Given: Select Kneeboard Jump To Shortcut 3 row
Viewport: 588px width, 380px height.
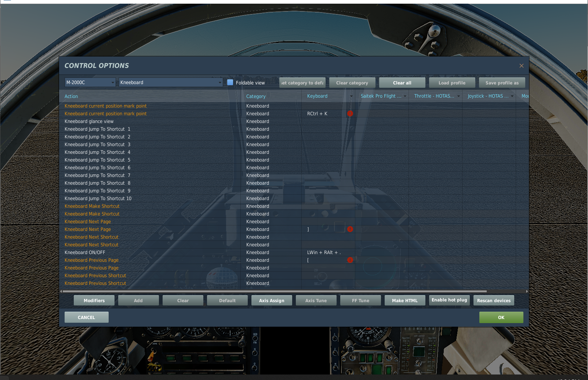Looking at the screenshot, I should tap(294, 145).
